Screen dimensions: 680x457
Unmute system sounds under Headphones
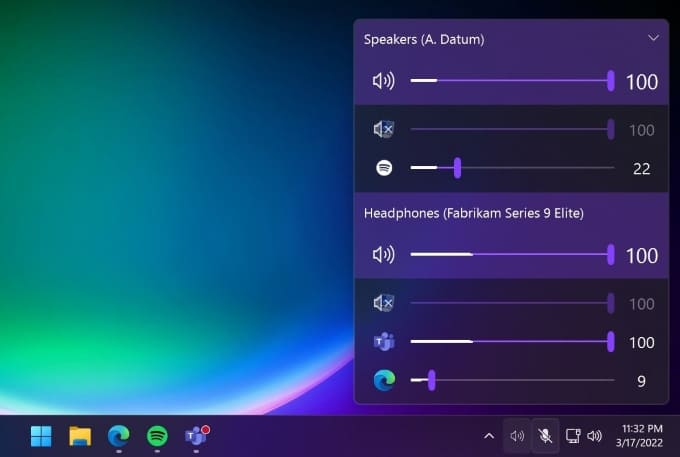pos(384,303)
